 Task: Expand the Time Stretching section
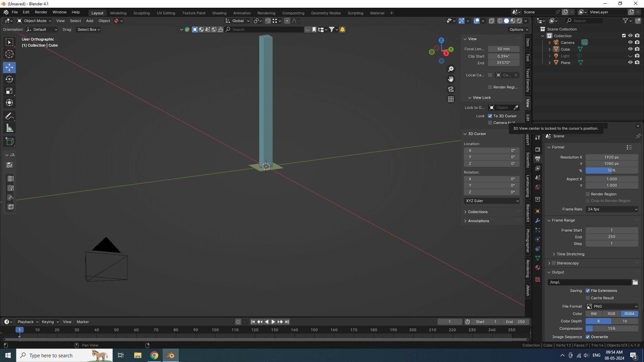coord(570,254)
